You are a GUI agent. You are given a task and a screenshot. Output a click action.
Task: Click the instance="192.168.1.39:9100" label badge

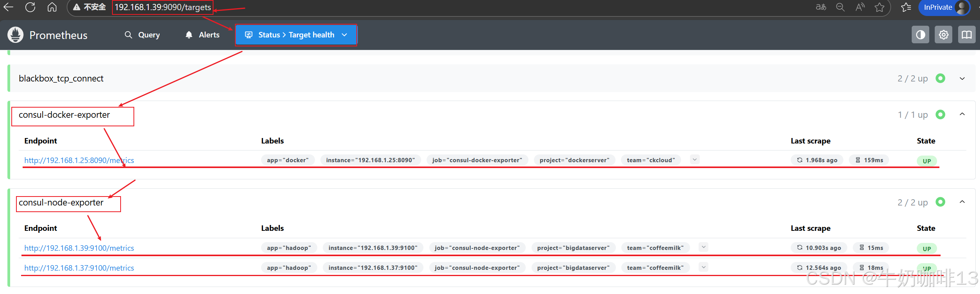(x=373, y=248)
